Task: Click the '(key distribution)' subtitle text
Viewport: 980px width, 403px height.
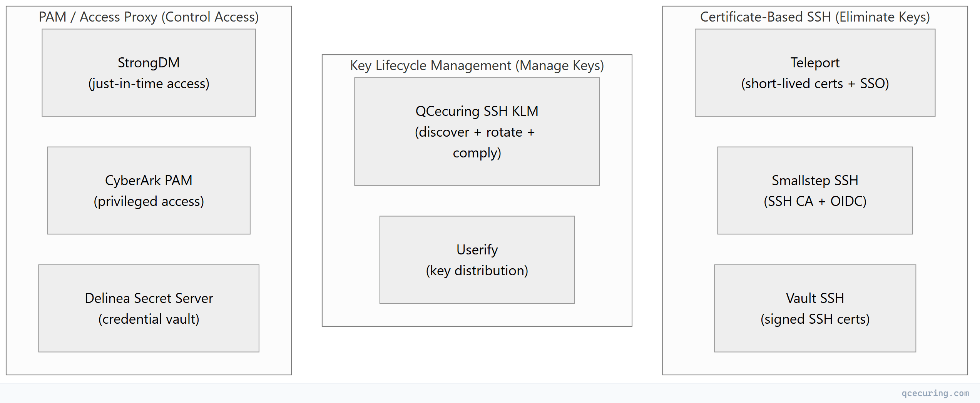Action: (477, 271)
